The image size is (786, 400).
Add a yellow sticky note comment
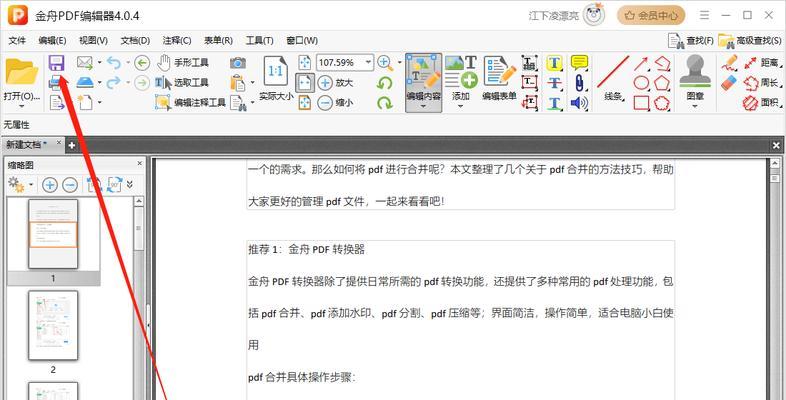coord(579,63)
